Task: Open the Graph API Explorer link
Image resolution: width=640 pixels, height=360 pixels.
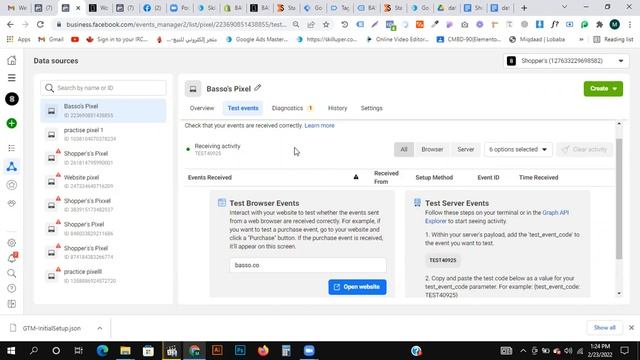Action: click(x=497, y=217)
